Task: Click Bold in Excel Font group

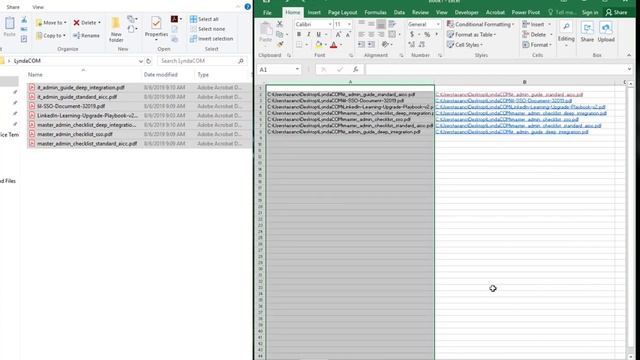Action: coord(299,34)
